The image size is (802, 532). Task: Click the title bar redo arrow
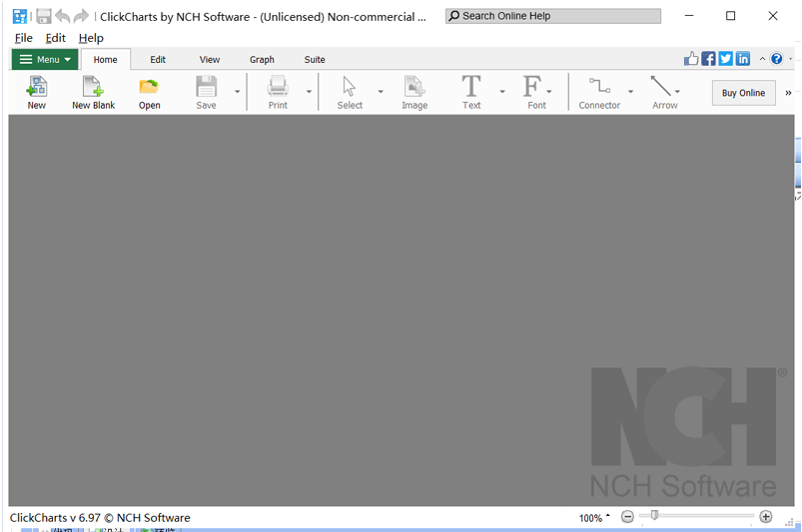coord(81,16)
